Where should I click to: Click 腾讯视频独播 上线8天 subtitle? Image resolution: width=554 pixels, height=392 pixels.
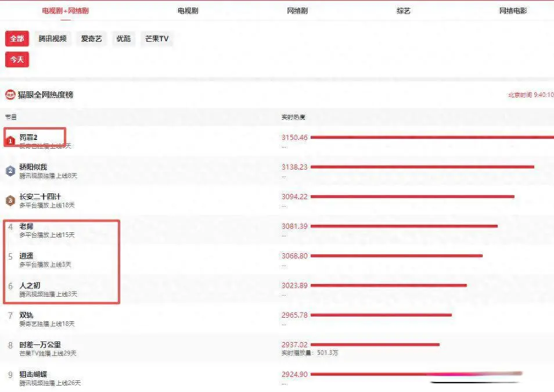48,176
